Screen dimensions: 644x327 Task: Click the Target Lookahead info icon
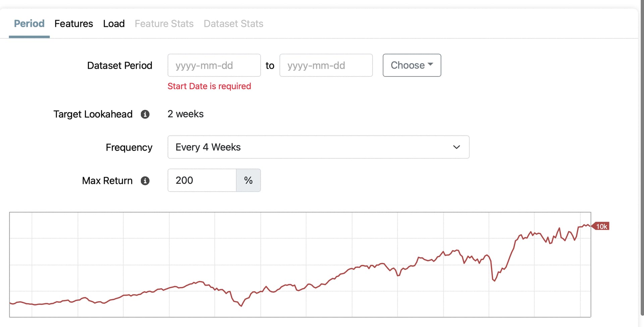(x=145, y=114)
